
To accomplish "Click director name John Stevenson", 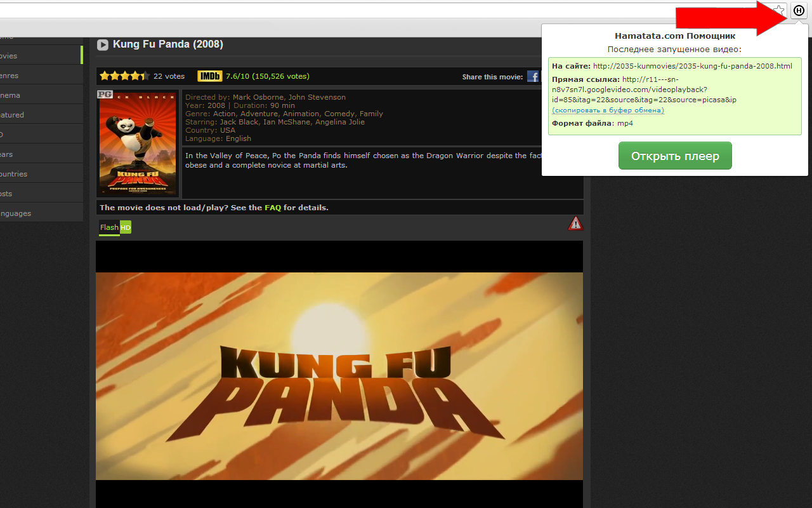I will [x=317, y=97].
